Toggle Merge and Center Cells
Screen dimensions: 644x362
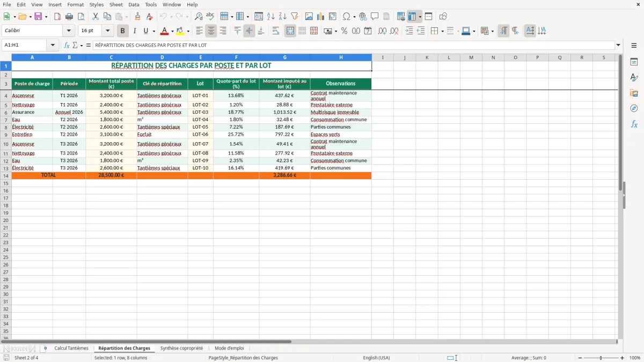290,31
